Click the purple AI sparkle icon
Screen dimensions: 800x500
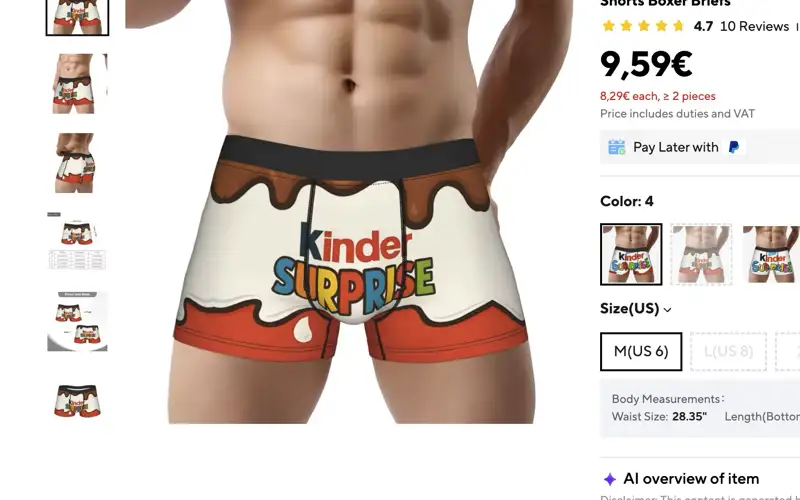pos(610,479)
